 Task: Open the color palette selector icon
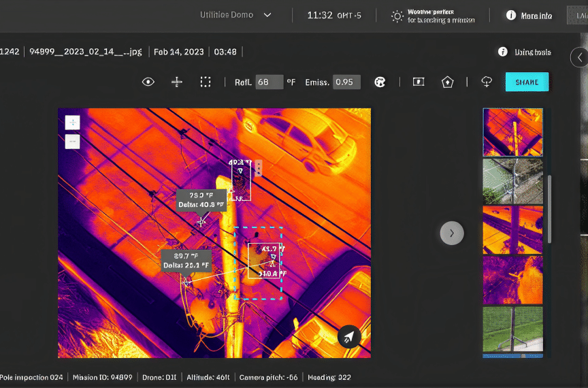click(x=380, y=82)
